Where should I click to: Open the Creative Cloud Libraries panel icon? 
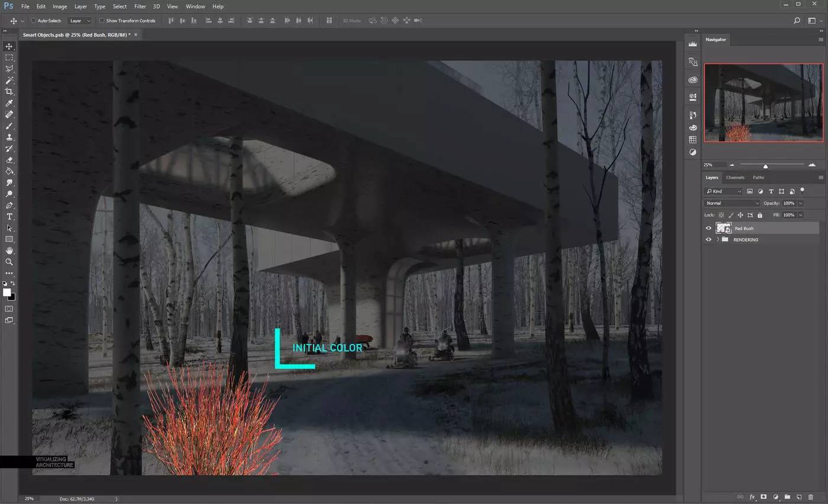pos(693,79)
